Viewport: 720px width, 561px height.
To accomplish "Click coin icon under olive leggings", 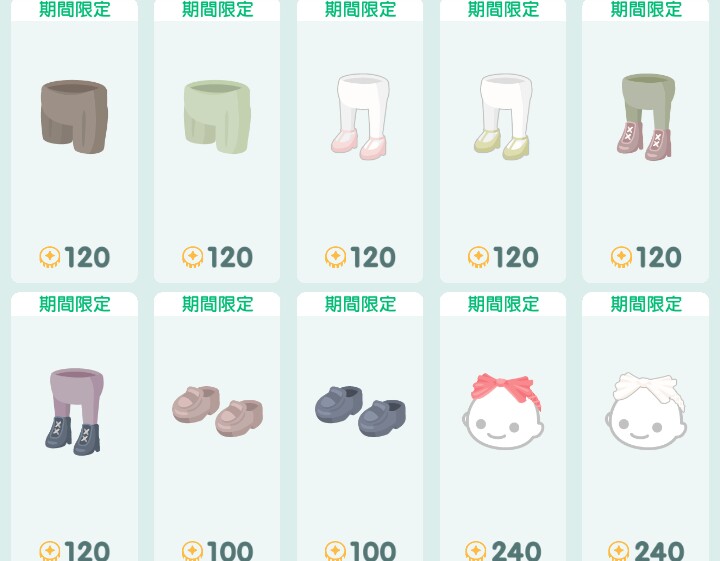I will click(621, 257).
